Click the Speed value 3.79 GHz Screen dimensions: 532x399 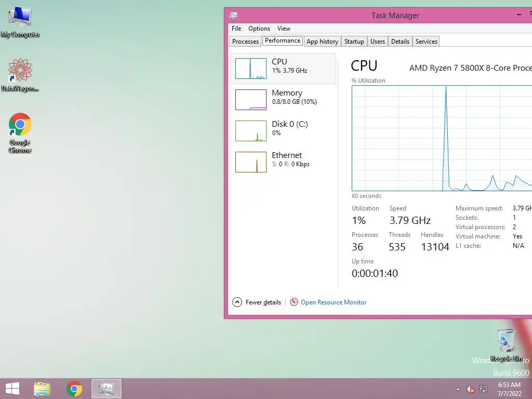[410, 220]
